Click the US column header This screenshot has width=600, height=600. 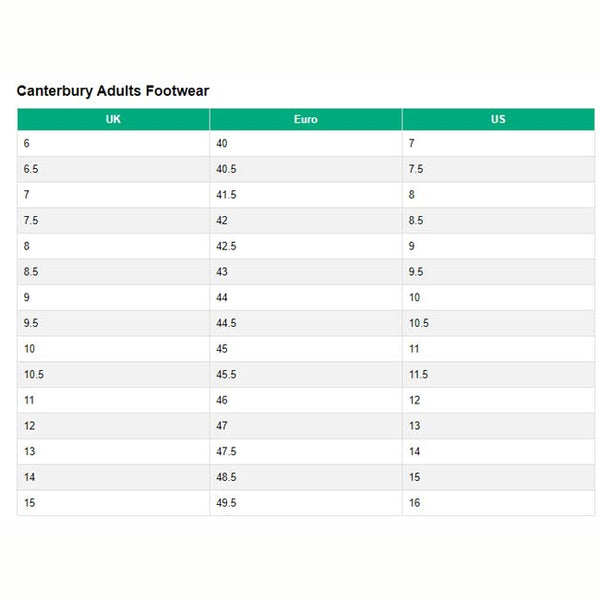[x=498, y=119]
